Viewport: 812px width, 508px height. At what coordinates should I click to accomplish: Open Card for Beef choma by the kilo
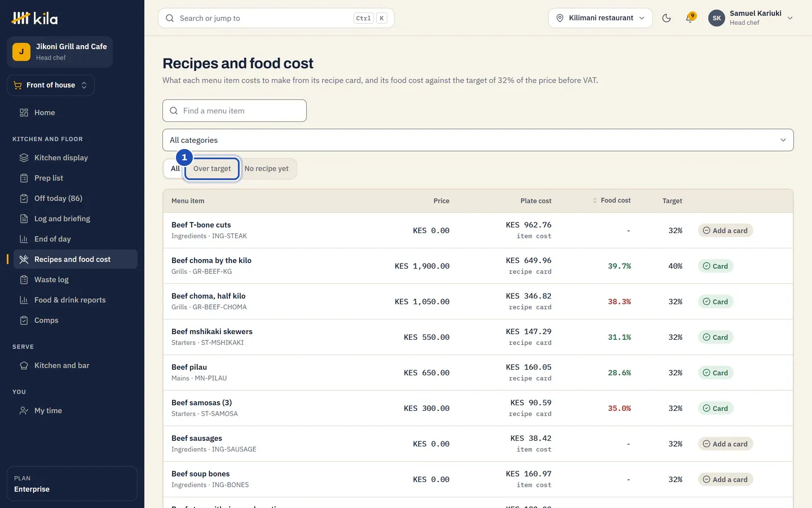click(716, 266)
